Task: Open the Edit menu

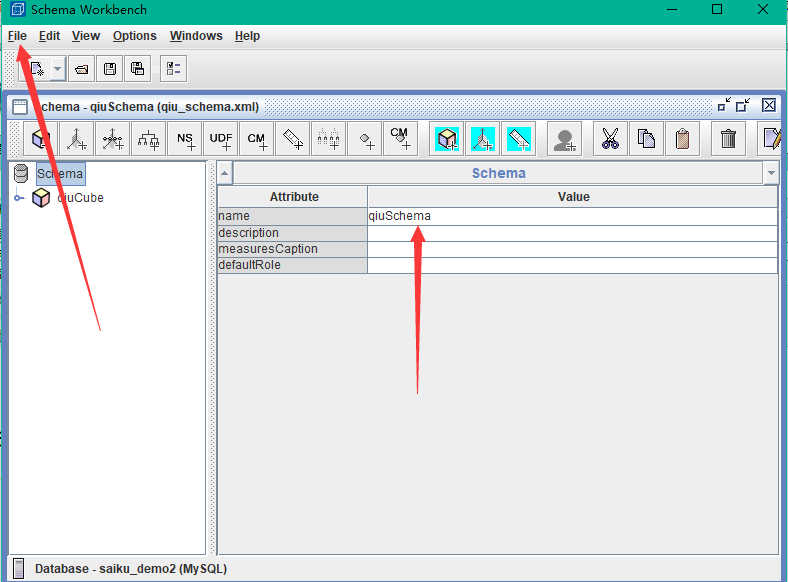Action: point(49,36)
